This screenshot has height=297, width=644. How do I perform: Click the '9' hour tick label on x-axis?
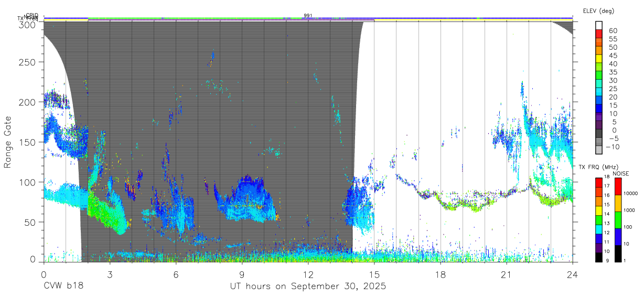(242, 274)
